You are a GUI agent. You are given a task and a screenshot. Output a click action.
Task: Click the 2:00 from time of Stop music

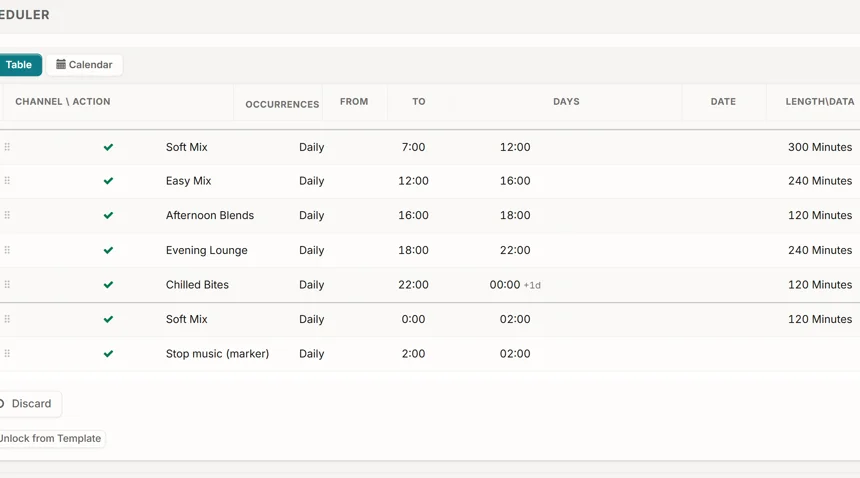pyautogui.click(x=413, y=354)
